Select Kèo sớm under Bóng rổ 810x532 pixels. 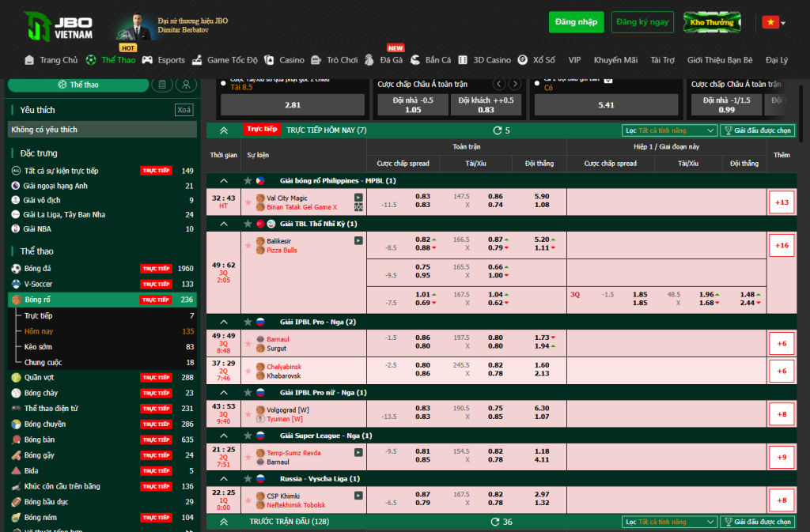[38, 347]
